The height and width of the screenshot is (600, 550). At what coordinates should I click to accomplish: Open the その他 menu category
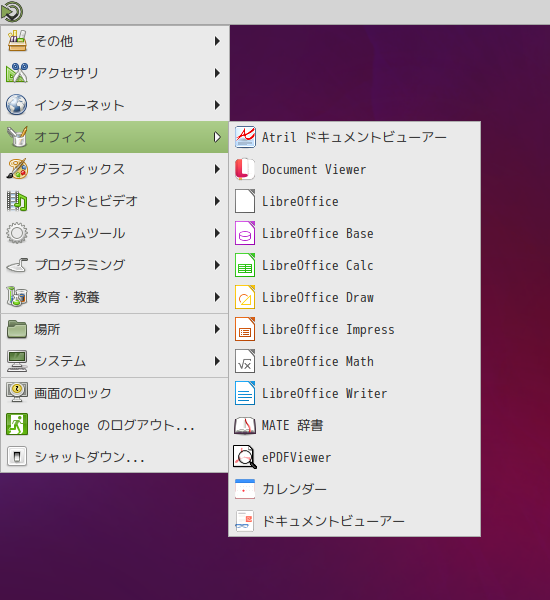(x=114, y=41)
